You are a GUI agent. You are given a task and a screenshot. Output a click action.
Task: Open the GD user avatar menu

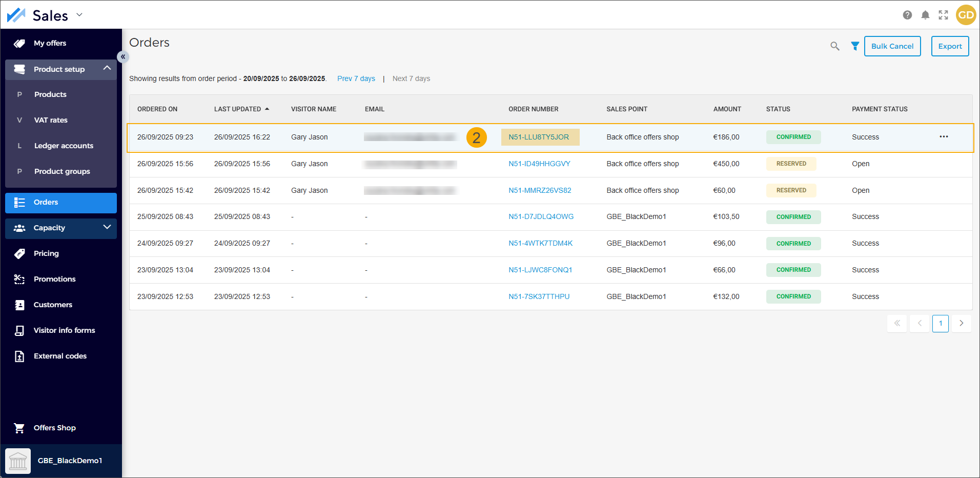click(x=966, y=15)
